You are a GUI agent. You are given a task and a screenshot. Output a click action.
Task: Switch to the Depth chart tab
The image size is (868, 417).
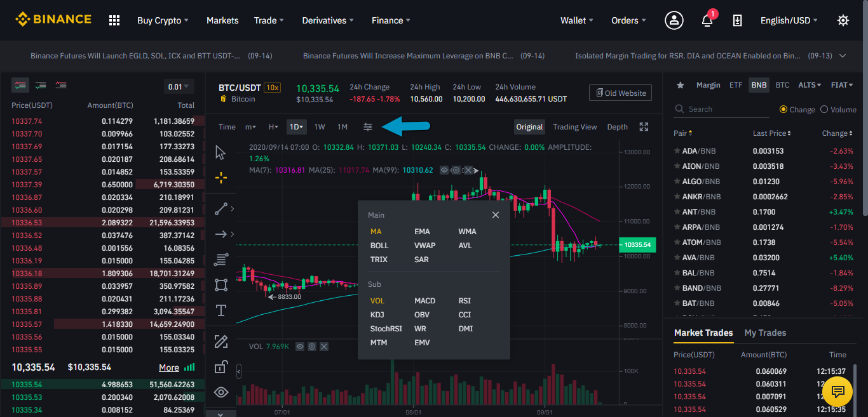tap(618, 127)
